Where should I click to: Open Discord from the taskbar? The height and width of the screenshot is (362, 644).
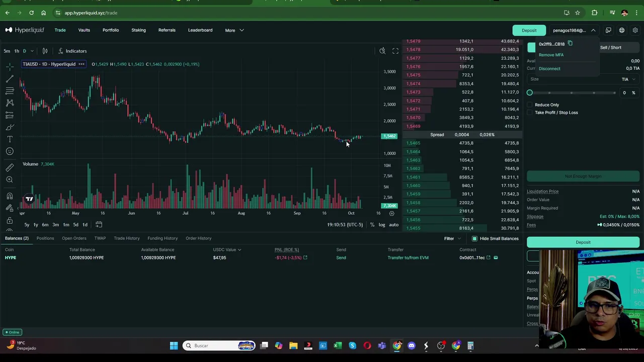412,345
